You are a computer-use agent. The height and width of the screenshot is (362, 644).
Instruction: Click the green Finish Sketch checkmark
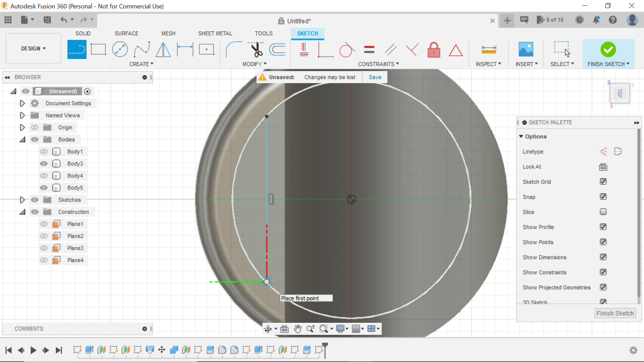[608, 49]
